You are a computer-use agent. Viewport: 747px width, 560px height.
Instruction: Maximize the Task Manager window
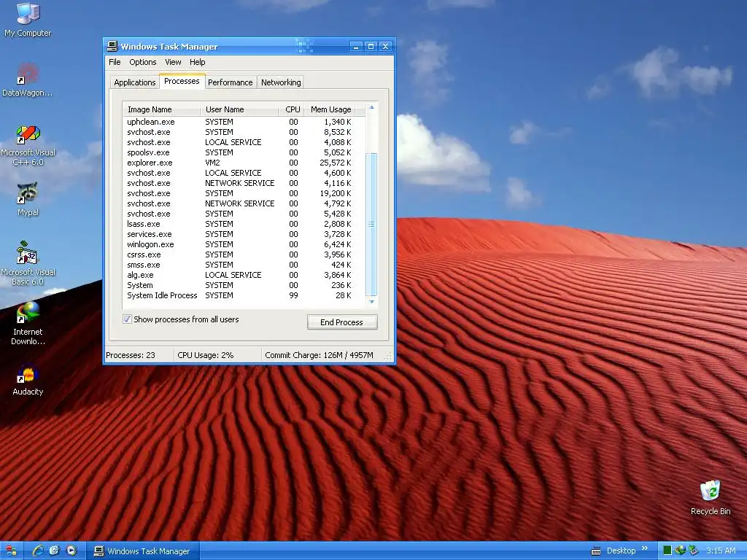[x=371, y=46]
